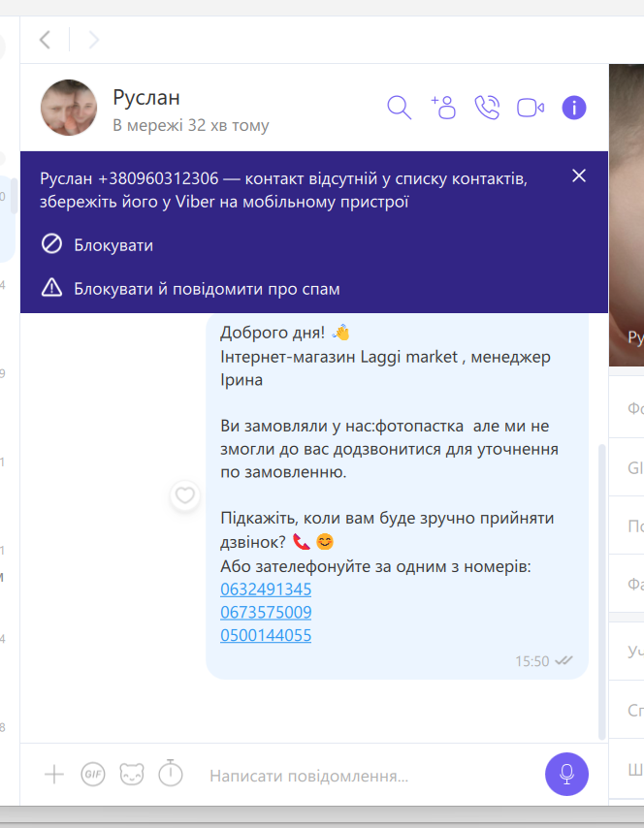Record a voice message with microphone button
Viewport: 644px width, 828px height.
click(x=566, y=774)
